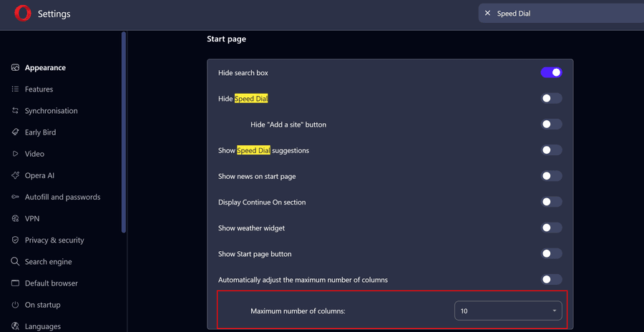Enable Show Start page button toggle
644x332 pixels.
pyautogui.click(x=551, y=253)
